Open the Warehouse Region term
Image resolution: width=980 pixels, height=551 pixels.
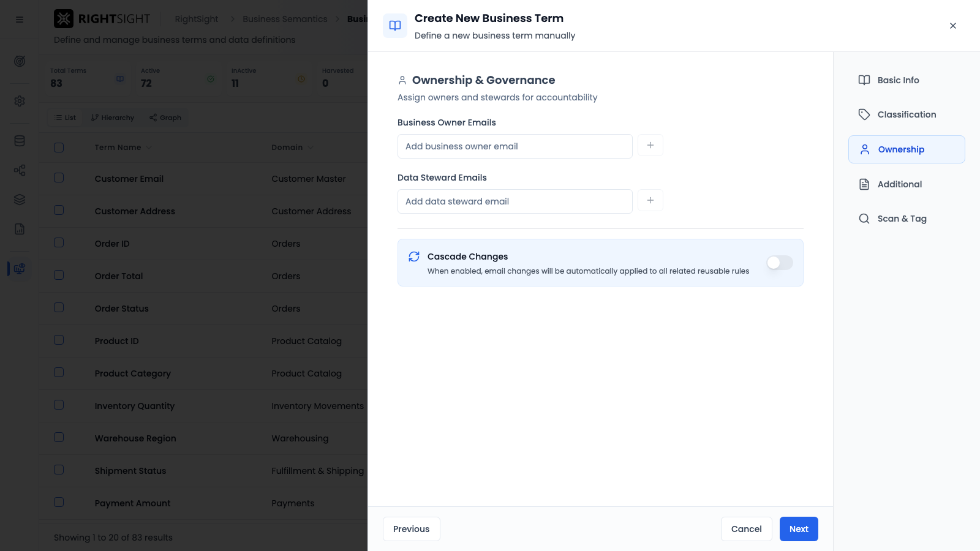135,438
